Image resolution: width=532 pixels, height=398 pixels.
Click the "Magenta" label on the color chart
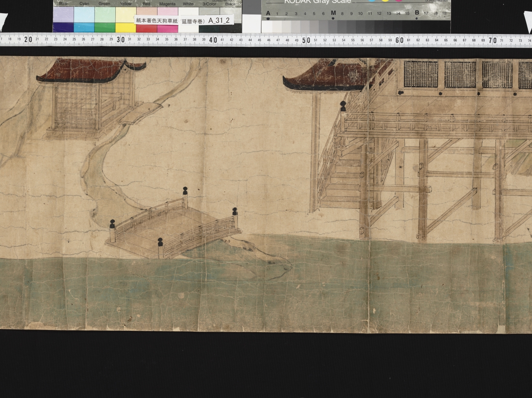point(167,3)
